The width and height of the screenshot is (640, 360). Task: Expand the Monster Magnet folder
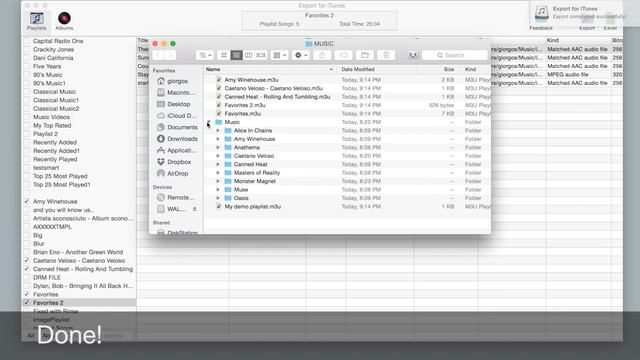[x=218, y=181]
